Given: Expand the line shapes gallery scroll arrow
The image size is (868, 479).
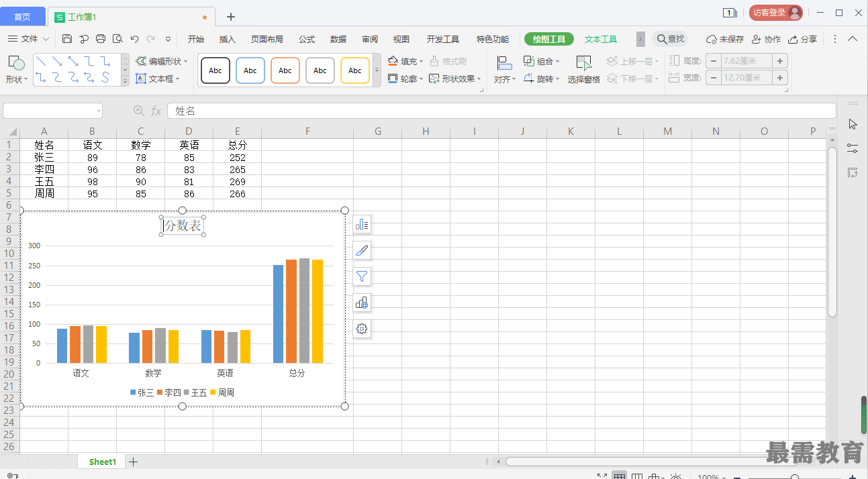Looking at the screenshot, I should pyautogui.click(x=125, y=81).
